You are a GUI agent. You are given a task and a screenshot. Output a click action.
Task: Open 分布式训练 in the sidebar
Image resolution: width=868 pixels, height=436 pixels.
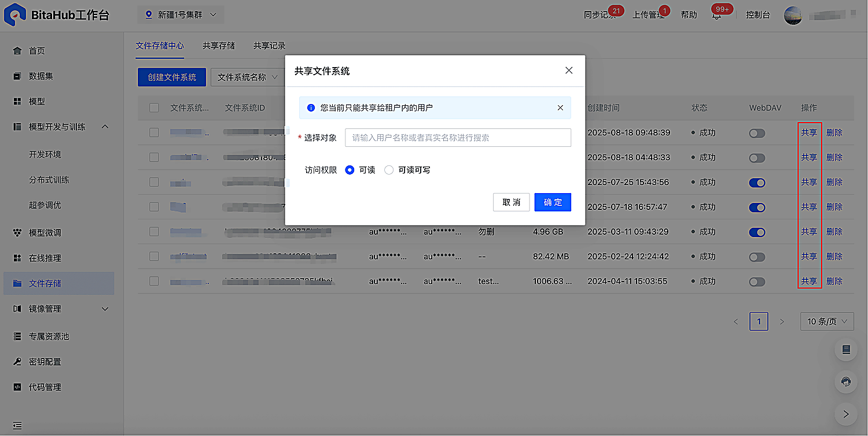click(x=49, y=180)
